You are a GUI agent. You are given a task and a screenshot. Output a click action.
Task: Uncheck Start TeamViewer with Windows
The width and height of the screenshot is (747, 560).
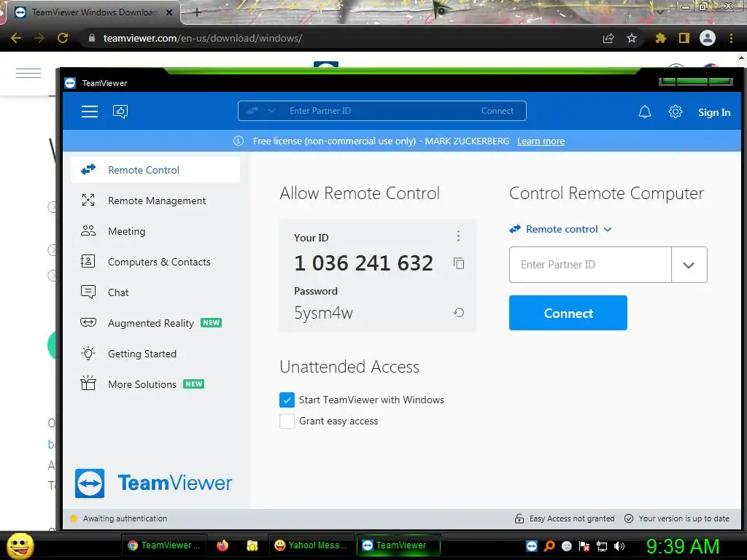pyautogui.click(x=287, y=400)
